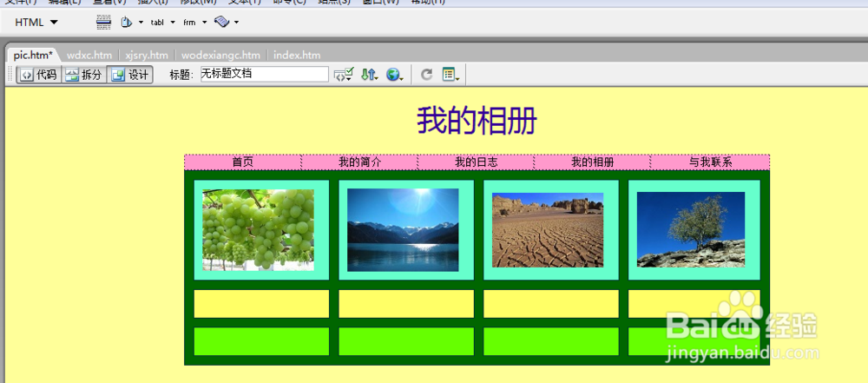Open the frm frames insert menu
The height and width of the screenshot is (383, 868).
click(194, 23)
